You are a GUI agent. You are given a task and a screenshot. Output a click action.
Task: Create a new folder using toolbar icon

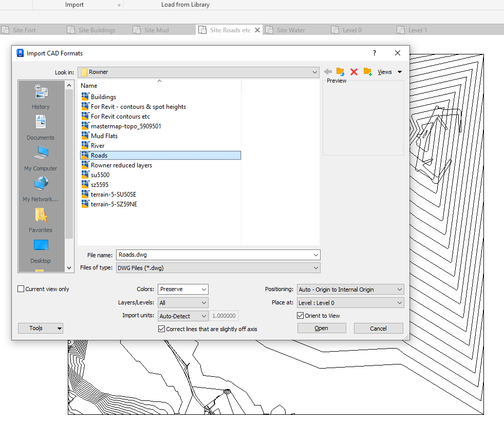[367, 72]
